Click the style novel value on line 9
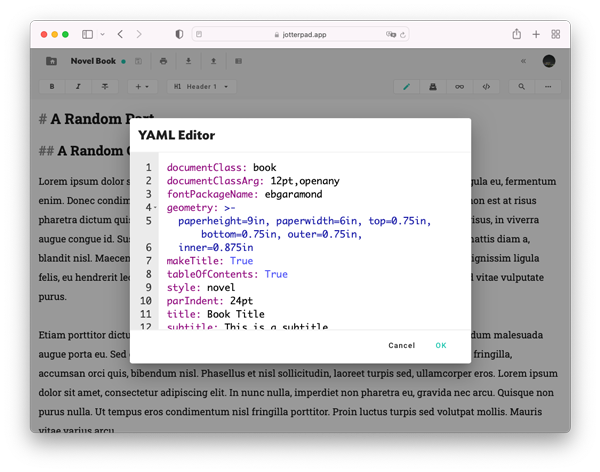 tap(221, 288)
